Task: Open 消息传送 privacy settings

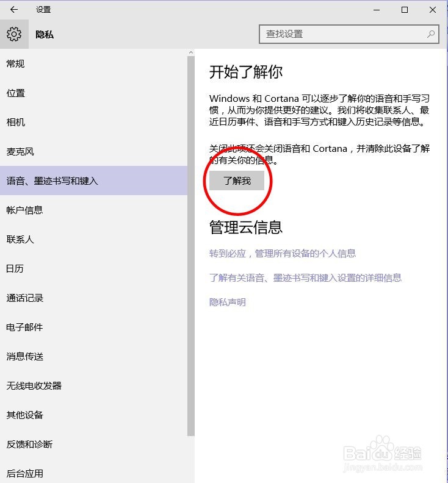Action: [93, 356]
